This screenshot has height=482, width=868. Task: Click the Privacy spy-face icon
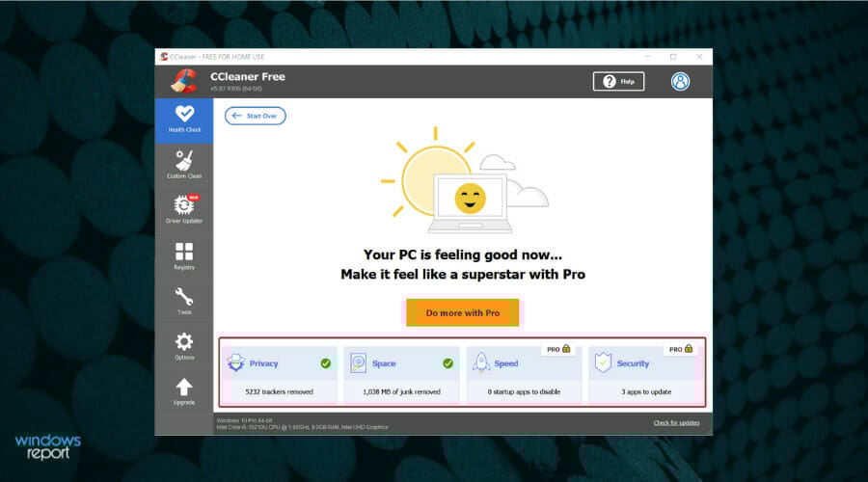[x=236, y=363]
